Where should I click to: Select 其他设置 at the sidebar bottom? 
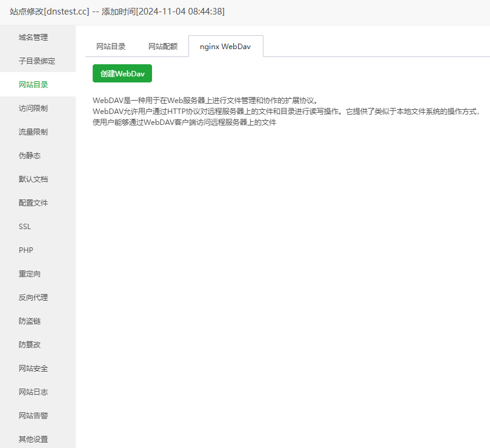tap(32, 439)
